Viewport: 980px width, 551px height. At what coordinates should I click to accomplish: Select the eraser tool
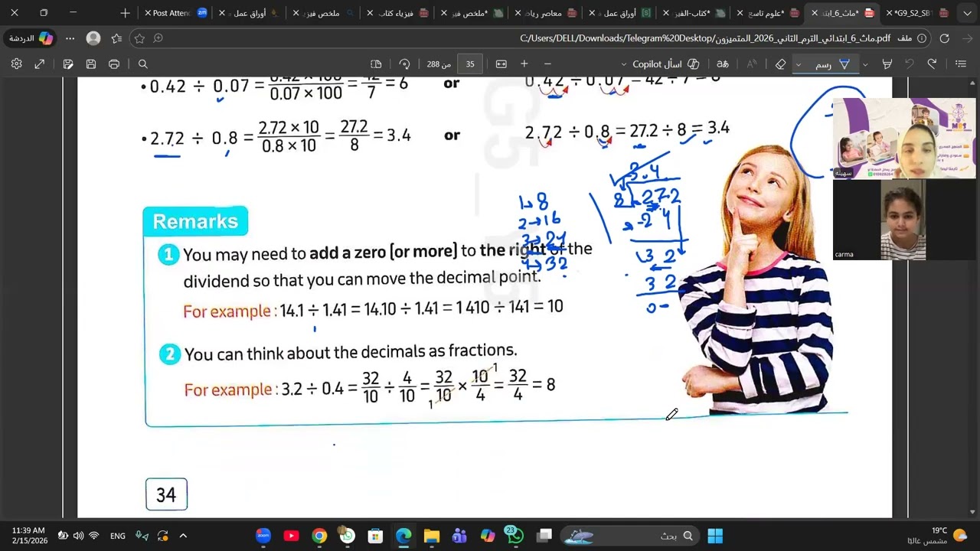tap(780, 64)
